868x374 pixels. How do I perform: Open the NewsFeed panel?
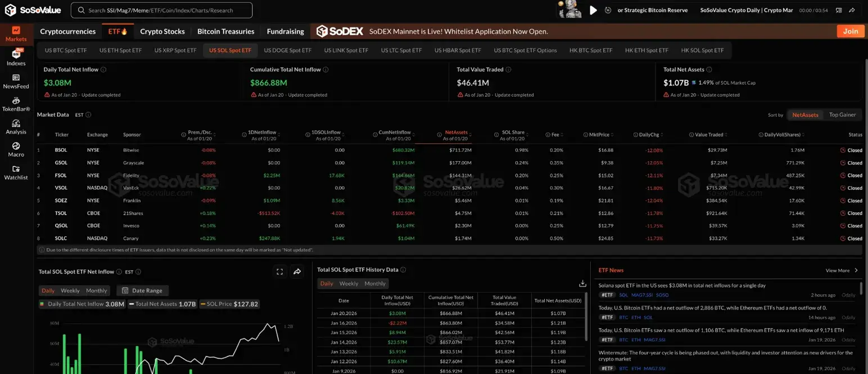pos(16,80)
